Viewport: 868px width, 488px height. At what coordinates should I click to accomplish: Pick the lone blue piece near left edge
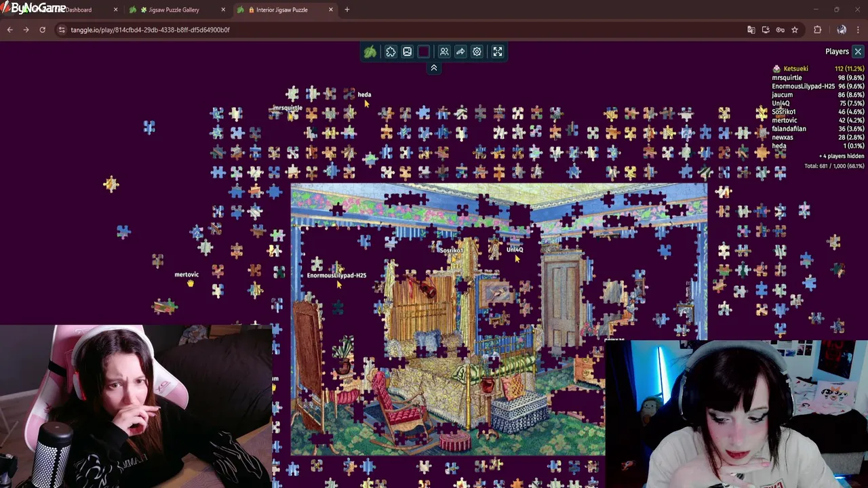[x=149, y=127]
